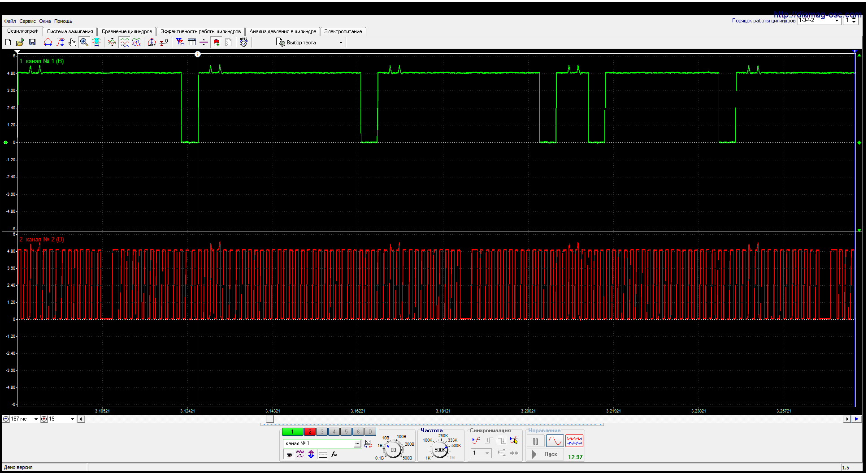Switch to Сравнение цилиндров tab
This screenshot has height=473, width=868.
[x=127, y=31]
